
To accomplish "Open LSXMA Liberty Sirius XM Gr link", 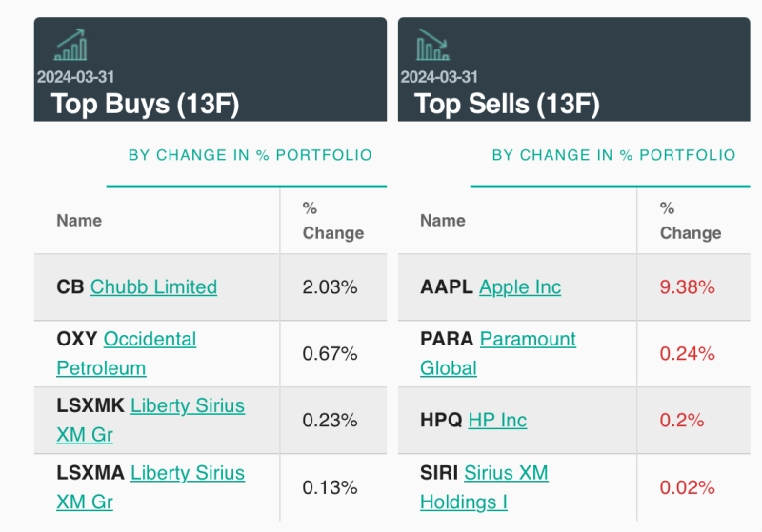I will (x=150, y=487).
